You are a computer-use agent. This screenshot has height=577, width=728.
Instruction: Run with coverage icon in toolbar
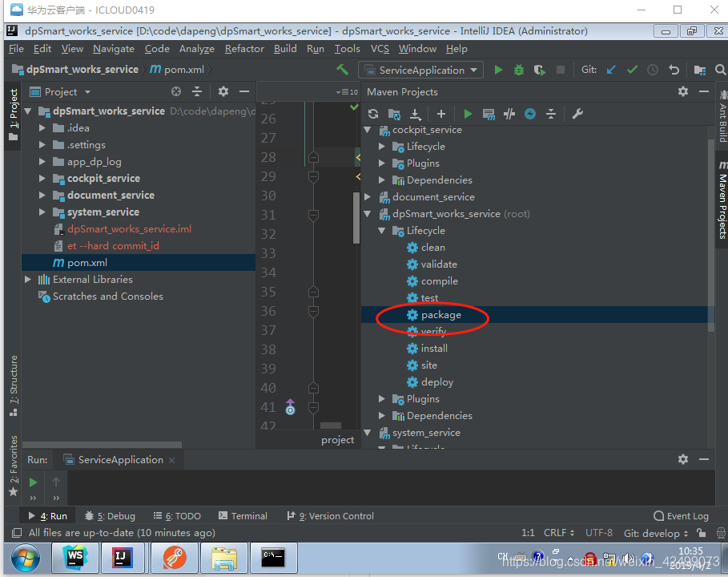pos(539,71)
